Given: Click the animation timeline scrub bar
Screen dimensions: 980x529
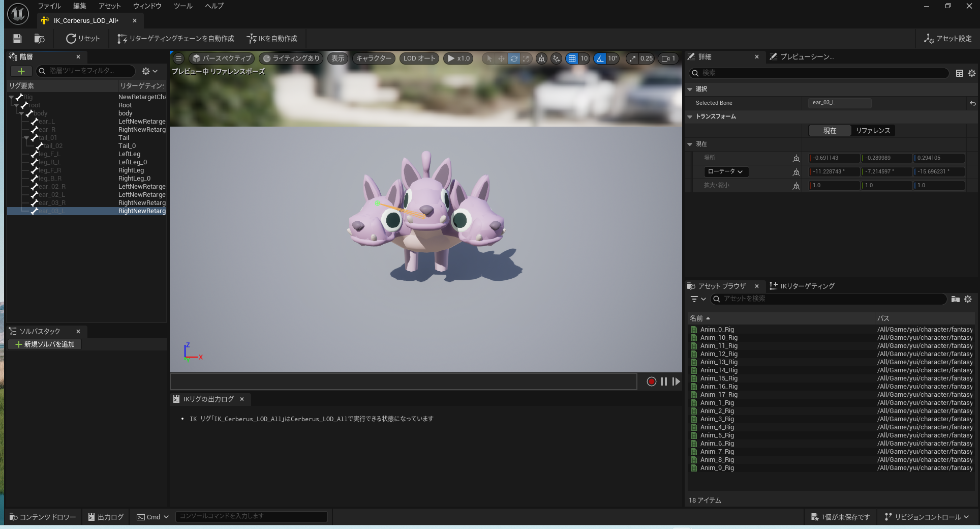Looking at the screenshot, I should [x=404, y=381].
